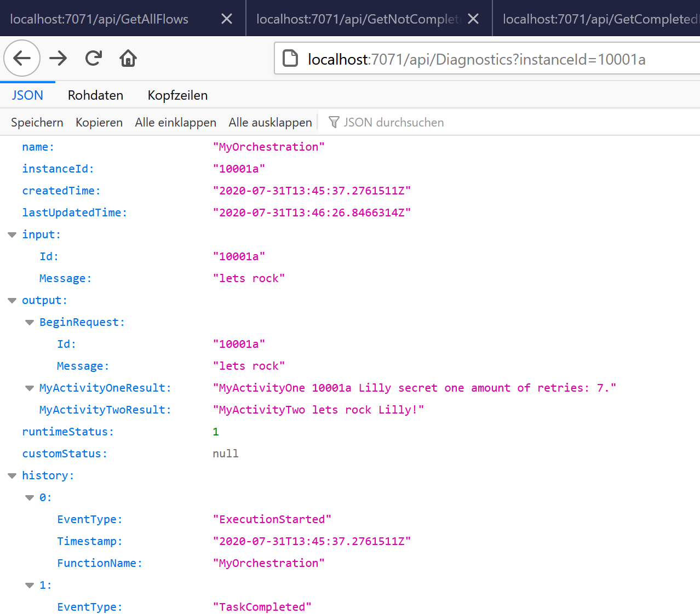Switch to the Rohdaten tab

point(95,95)
